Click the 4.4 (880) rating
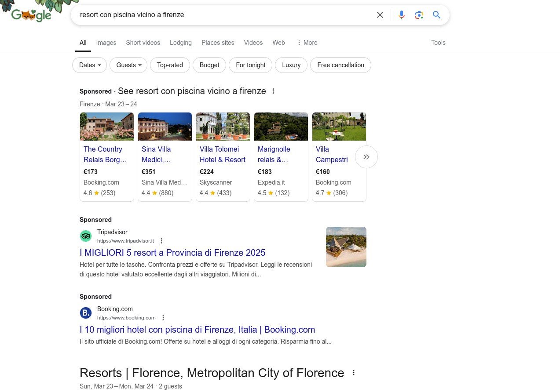The image size is (560, 392). click(x=157, y=193)
